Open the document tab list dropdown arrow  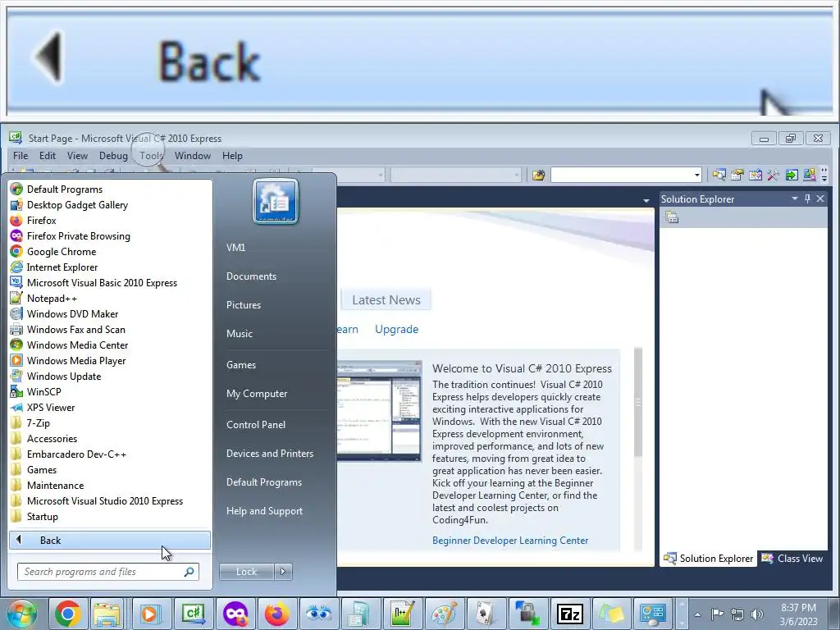(646, 200)
